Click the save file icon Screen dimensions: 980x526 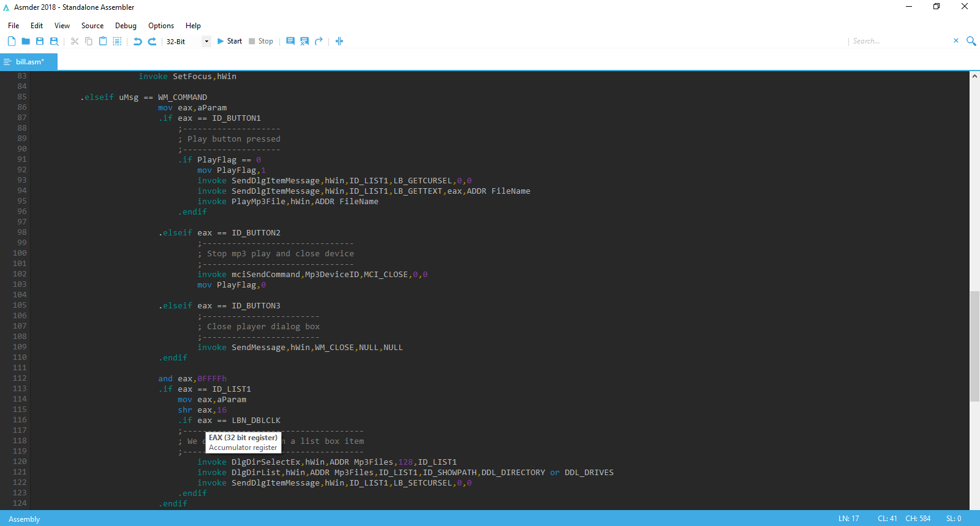40,41
